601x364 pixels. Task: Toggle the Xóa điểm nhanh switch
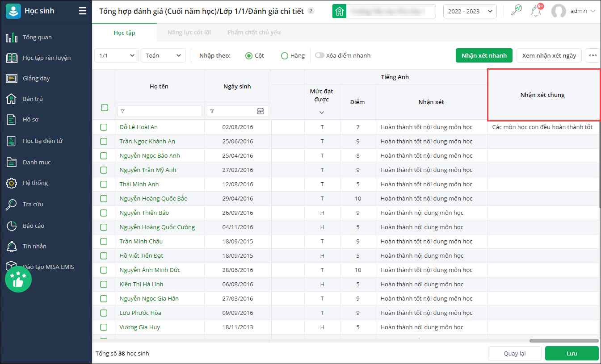(x=319, y=56)
